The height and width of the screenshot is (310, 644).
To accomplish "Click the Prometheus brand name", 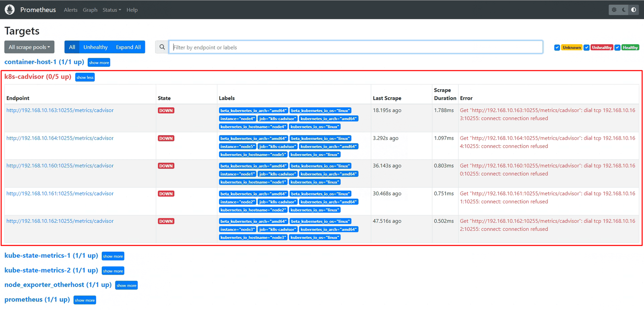I will pos(38,10).
